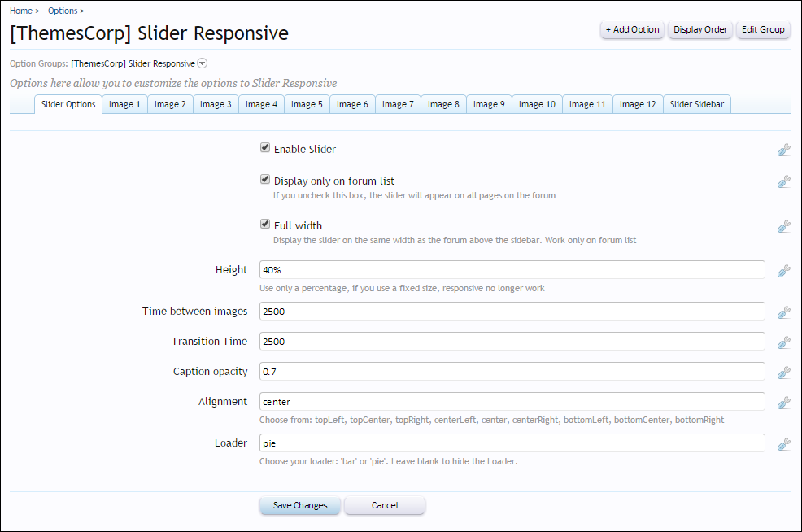This screenshot has height=532, width=802.
Task: Click the "Enable Slider" label text
Action: click(x=305, y=150)
